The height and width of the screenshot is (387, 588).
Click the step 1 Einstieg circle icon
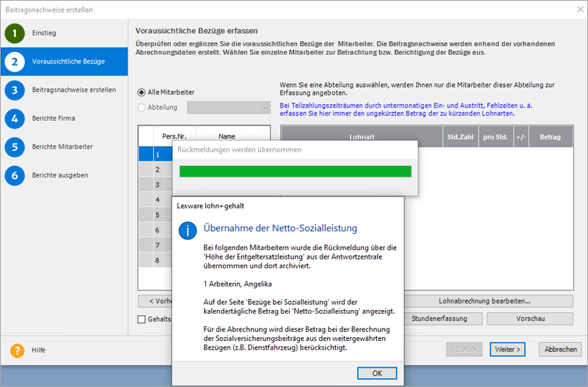coord(13,33)
